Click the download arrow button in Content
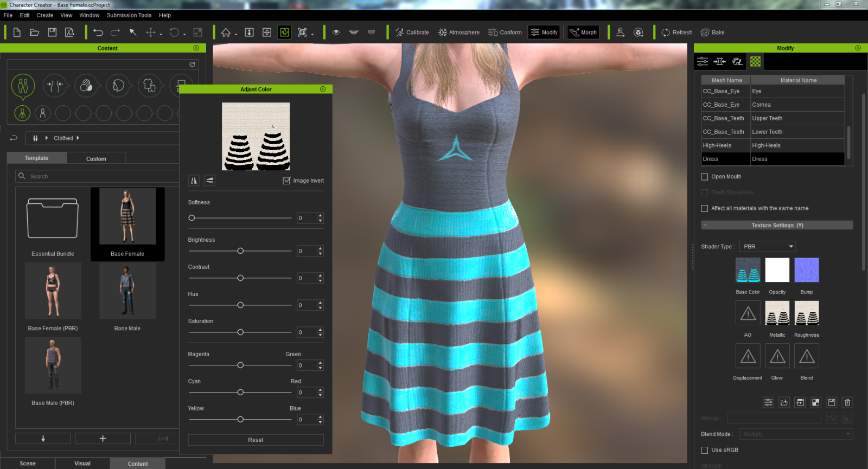Viewport: 868px width, 469px height. 43,438
